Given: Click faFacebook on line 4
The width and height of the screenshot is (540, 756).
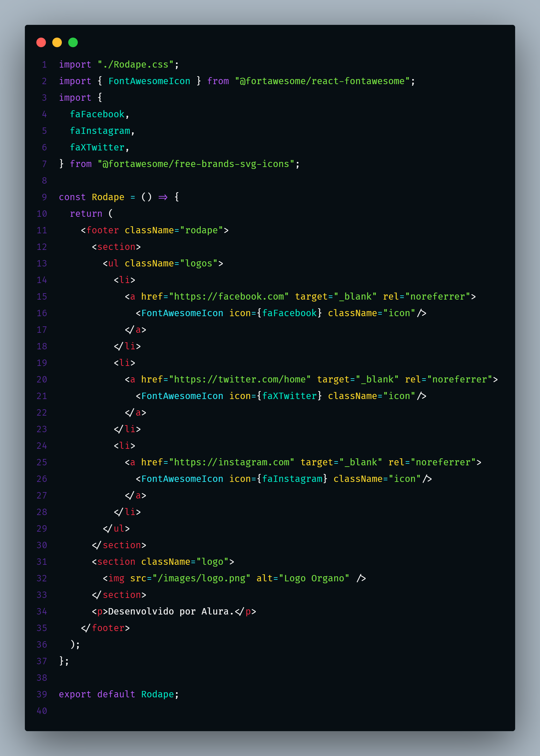Looking at the screenshot, I should click(97, 114).
